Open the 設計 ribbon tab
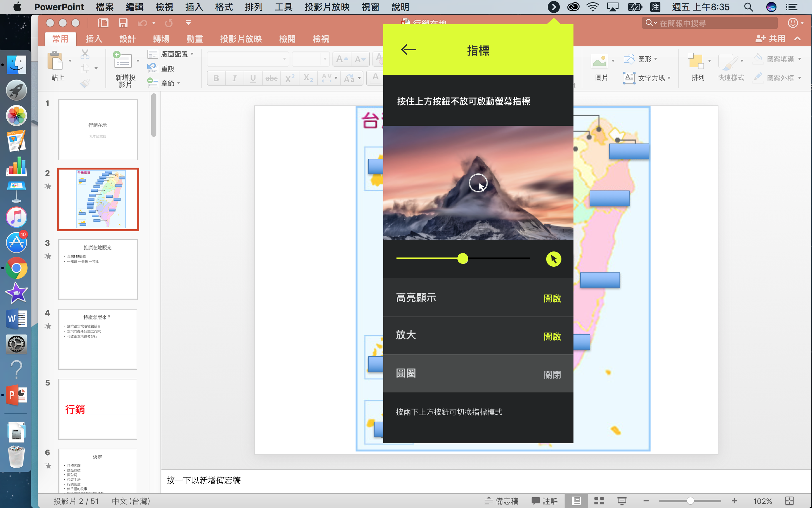Image resolution: width=812 pixels, height=508 pixels. click(x=128, y=39)
